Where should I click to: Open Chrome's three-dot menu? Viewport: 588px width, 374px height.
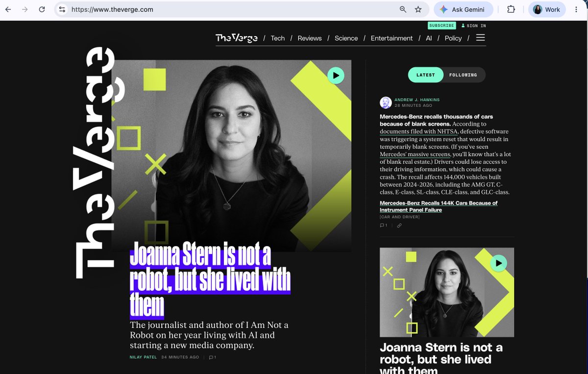pos(576,9)
